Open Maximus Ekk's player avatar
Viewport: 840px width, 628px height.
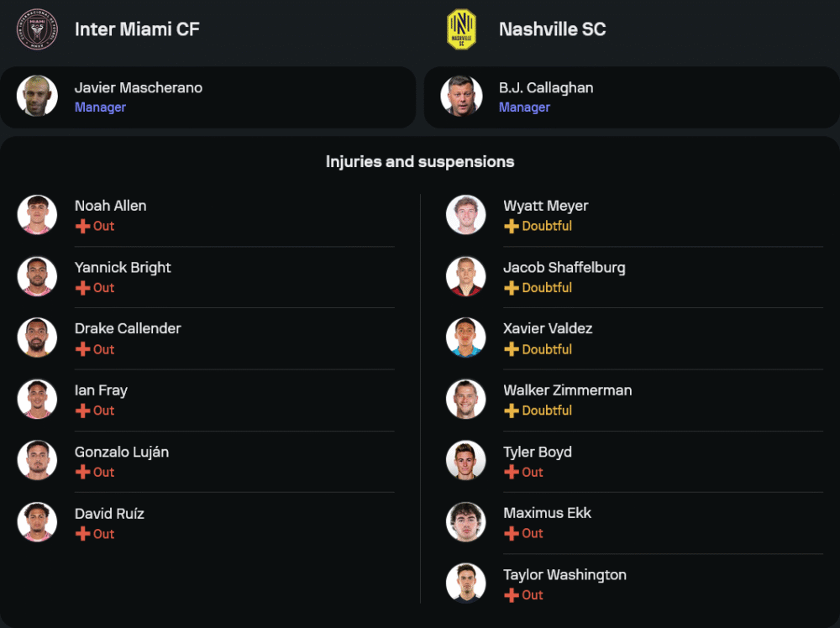click(465, 521)
